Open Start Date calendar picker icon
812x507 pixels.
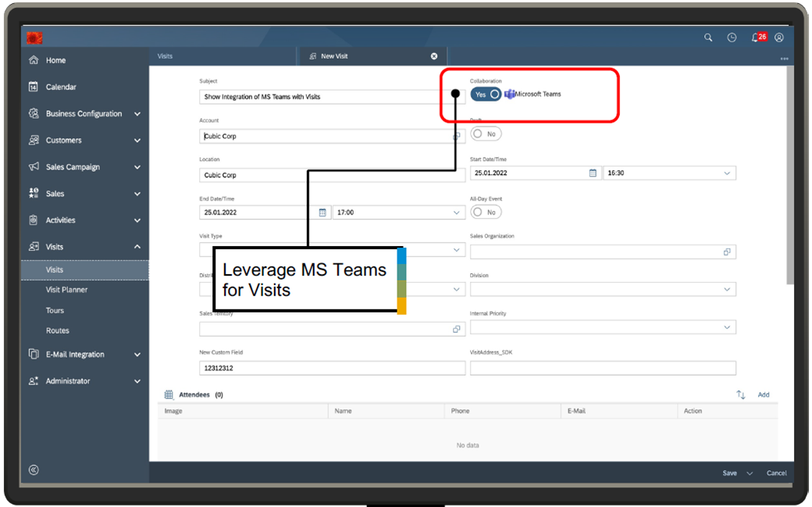[x=593, y=173]
